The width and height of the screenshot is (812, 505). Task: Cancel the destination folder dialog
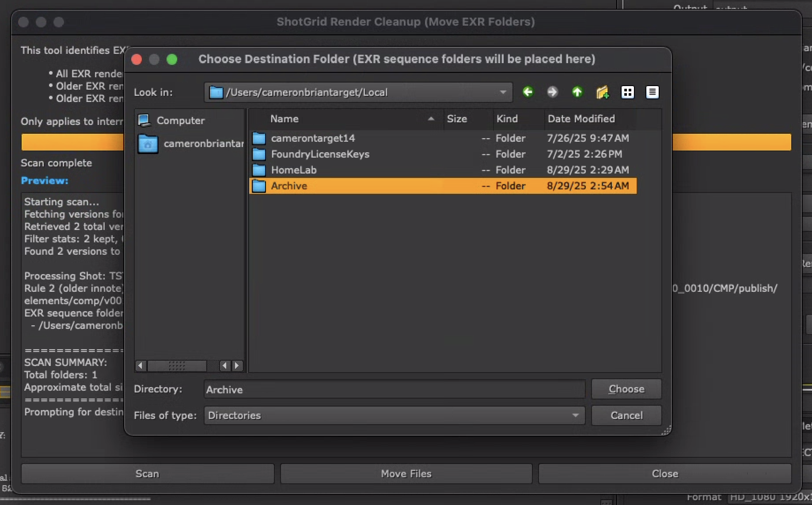[626, 415]
